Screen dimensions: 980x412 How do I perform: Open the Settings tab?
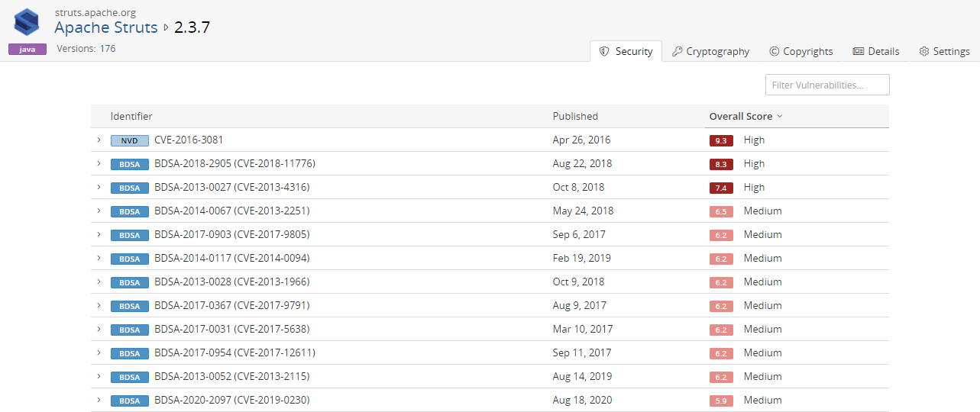tap(944, 51)
